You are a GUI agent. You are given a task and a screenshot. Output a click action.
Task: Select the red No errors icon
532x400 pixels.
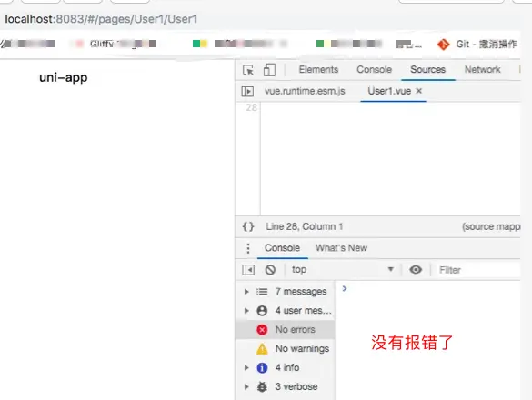click(x=262, y=330)
